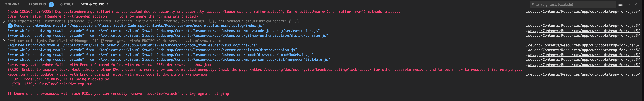This screenshot has width=644, height=101.
Task: Open bootstrap-fork.js:5 beside the DeprecationWarning line
Action: pyautogui.click(x=582, y=11)
